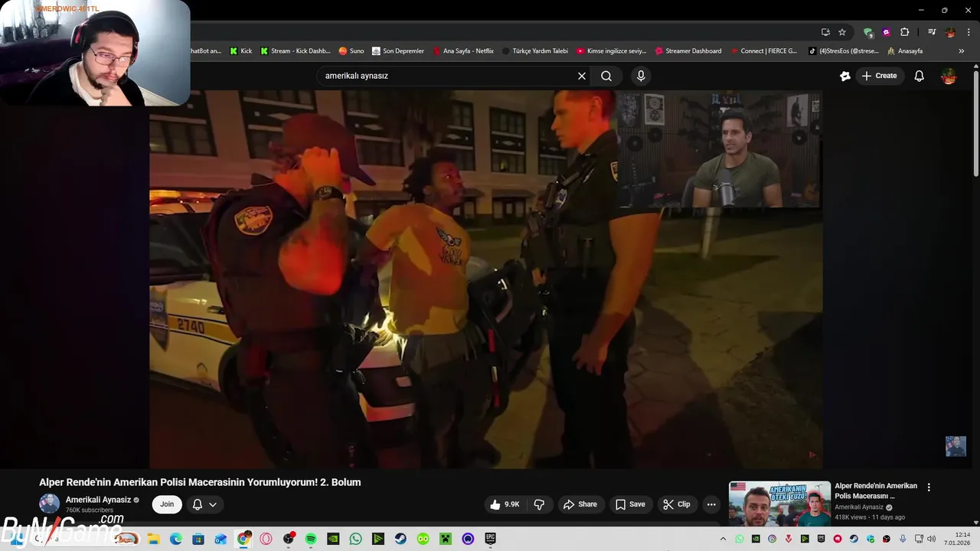Image resolution: width=980 pixels, height=551 pixels.
Task: Open the Son Depremler bookmark
Action: (x=398, y=51)
